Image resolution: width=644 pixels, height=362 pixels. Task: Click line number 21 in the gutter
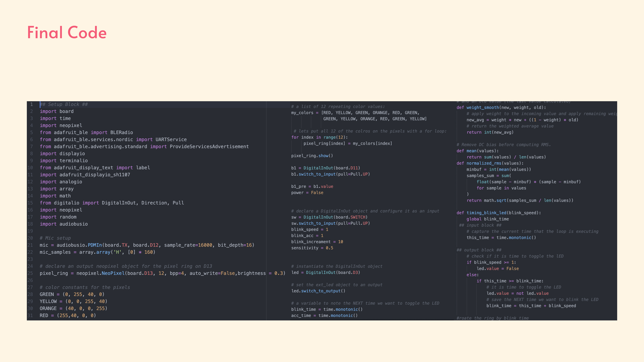tap(30, 245)
